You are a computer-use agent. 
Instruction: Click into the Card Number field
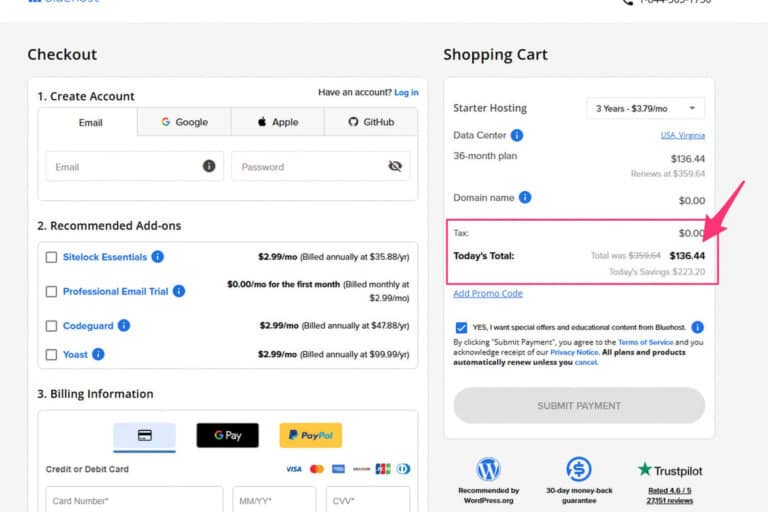click(134, 500)
